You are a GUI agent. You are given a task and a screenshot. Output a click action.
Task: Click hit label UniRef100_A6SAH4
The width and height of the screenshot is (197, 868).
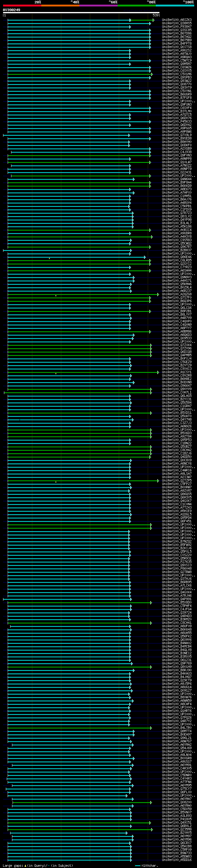(x=177, y=271)
